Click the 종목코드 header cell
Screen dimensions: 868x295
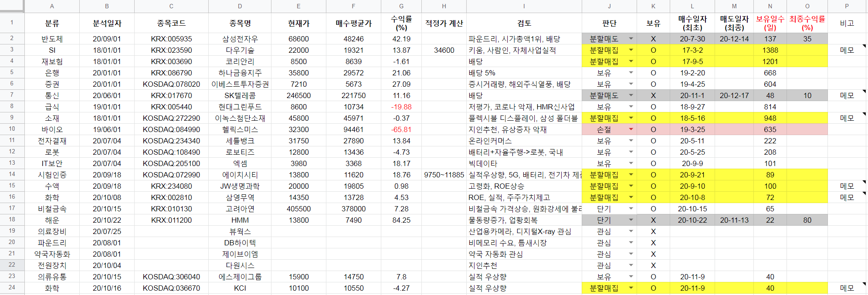click(171, 23)
